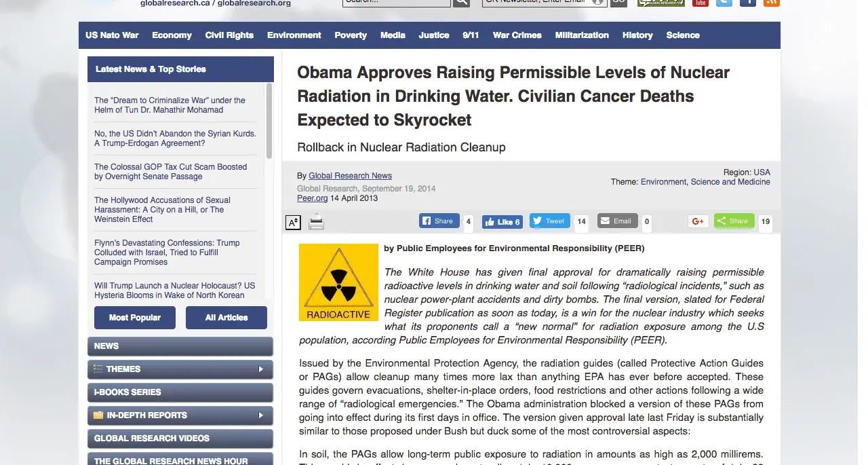This screenshot has width=868, height=465.
Task: Click the Global Research News author link
Action: tap(350, 176)
